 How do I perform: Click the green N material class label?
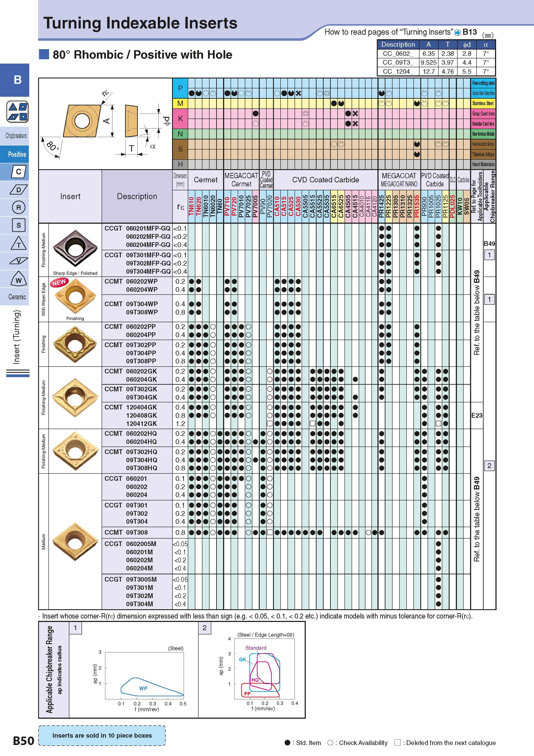pos(180,134)
